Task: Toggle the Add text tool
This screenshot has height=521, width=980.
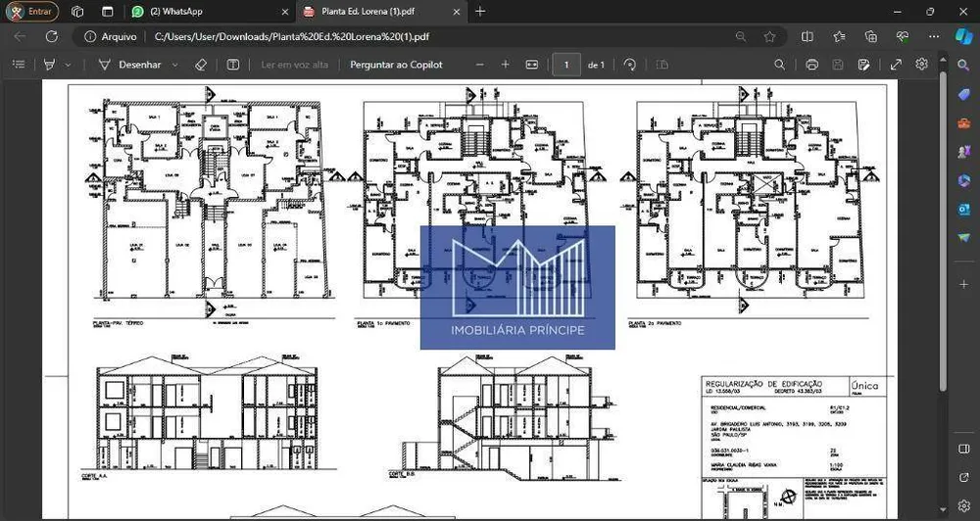Action: pos(233,65)
